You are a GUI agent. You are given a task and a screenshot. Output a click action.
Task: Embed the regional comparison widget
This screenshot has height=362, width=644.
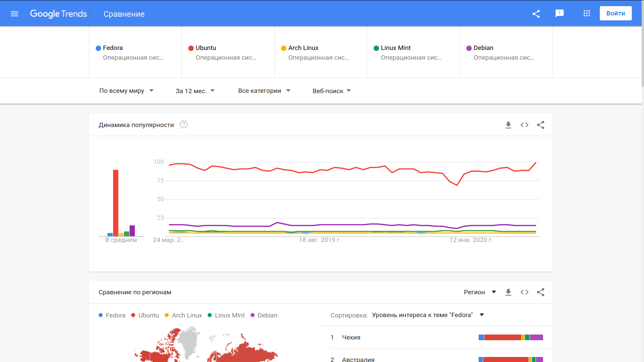(x=525, y=292)
